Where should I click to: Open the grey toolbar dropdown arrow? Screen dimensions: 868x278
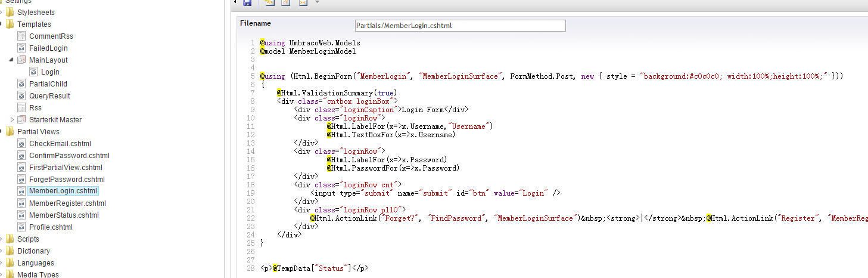pos(317,2)
